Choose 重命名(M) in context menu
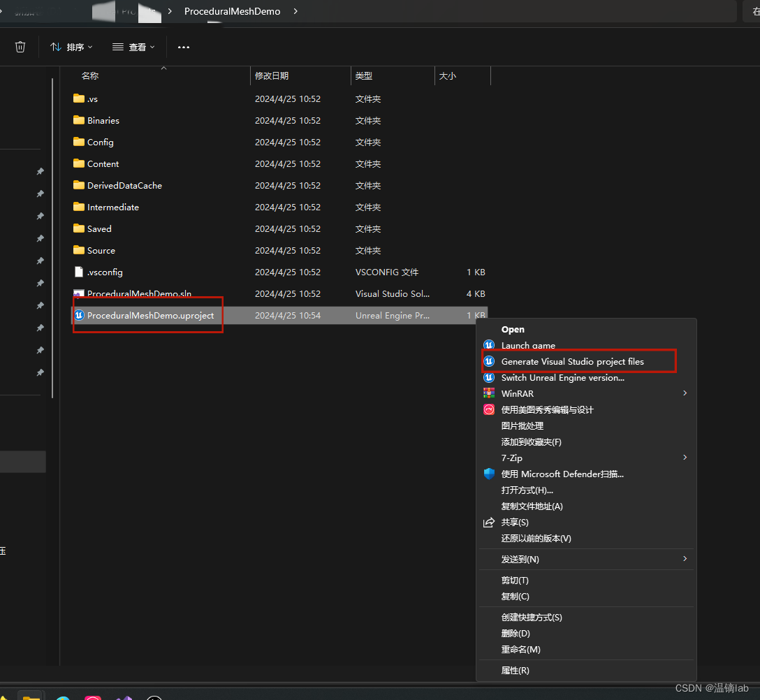Screen dimensions: 760x700 click(x=520, y=649)
